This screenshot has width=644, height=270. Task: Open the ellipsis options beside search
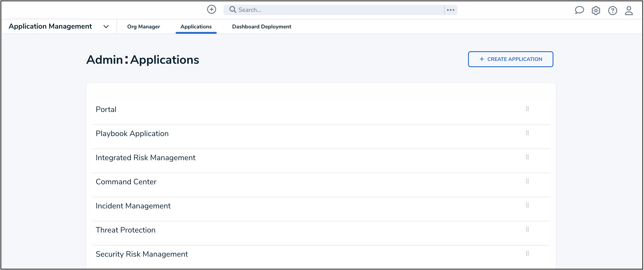pos(450,10)
